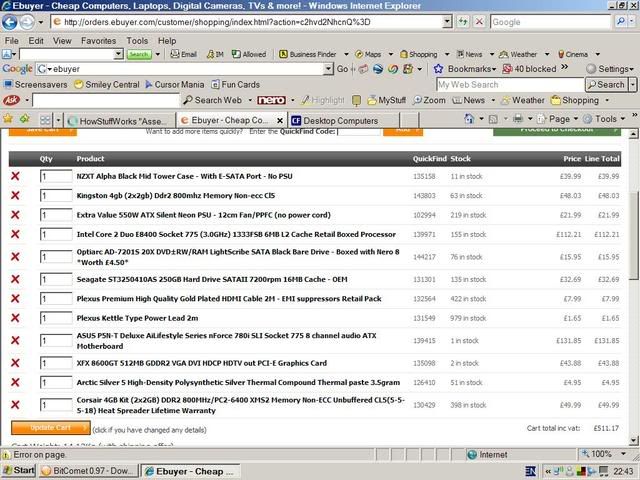The image size is (640, 480).
Task: Click the My Web Search button
Action: [x=606, y=84]
